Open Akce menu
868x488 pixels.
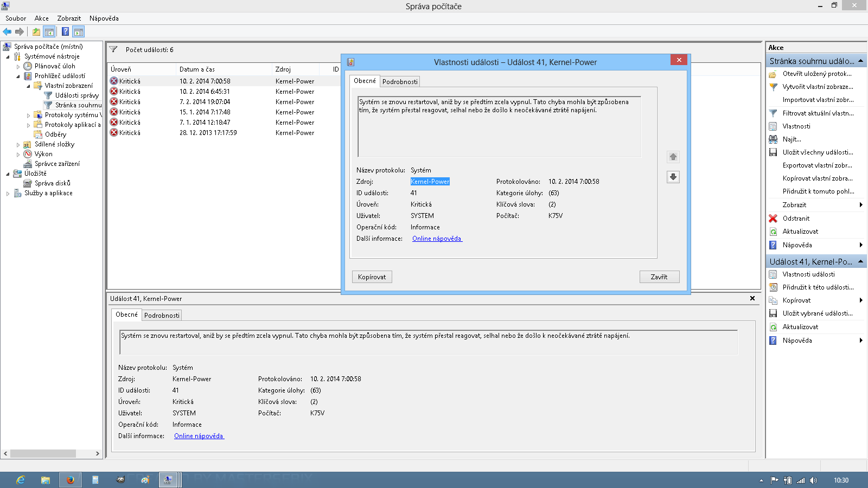tap(42, 18)
